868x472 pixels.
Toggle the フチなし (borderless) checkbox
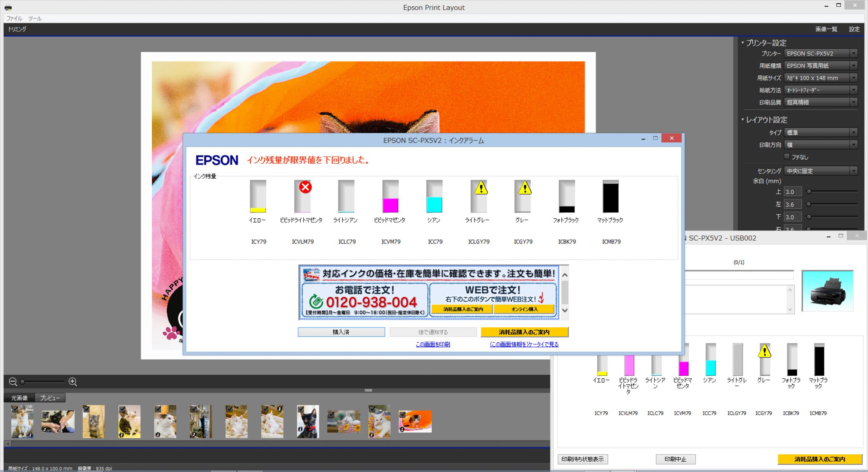[x=787, y=157]
